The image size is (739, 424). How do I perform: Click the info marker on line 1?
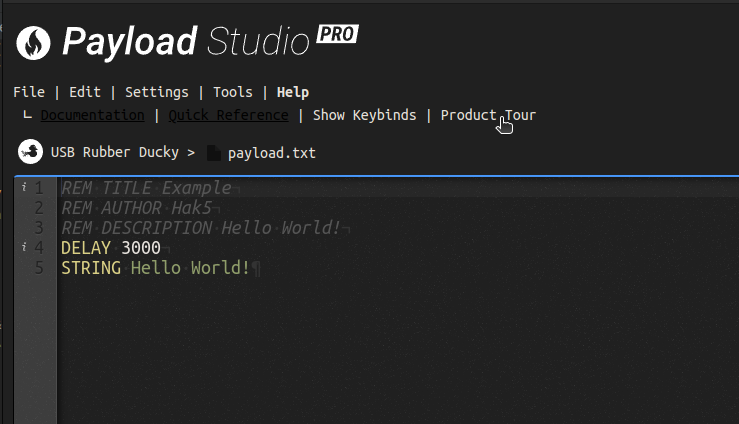24,188
